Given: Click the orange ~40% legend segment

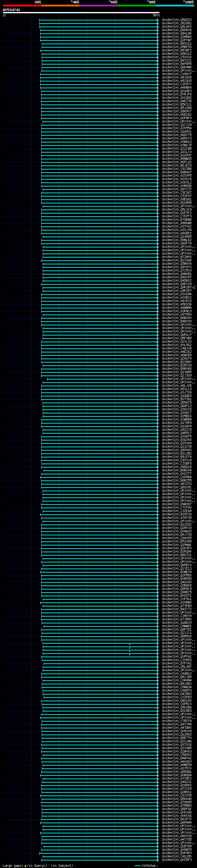Looking at the screenshot, I should [60, 6].
